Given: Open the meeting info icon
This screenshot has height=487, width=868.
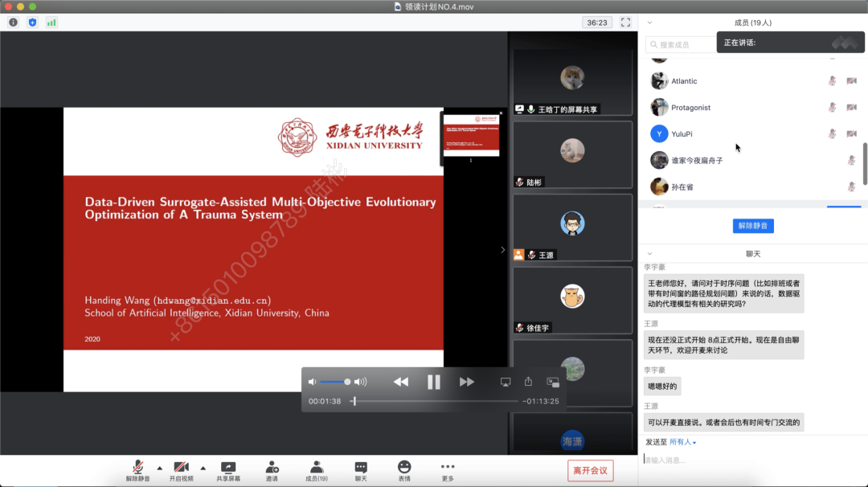Looking at the screenshot, I should tap(14, 23).
